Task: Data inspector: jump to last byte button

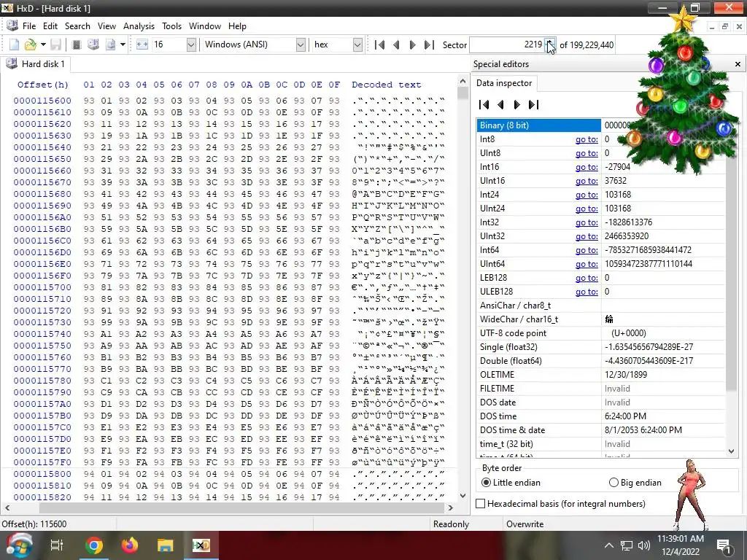Action: [533, 105]
